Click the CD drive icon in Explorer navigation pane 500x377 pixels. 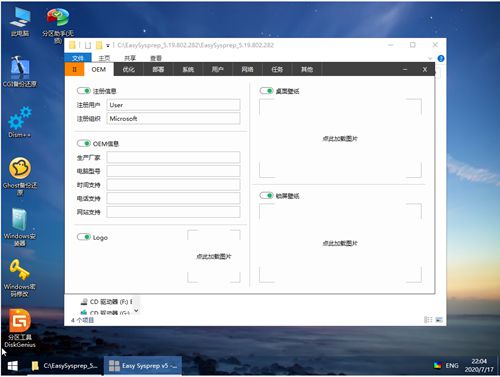click(84, 302)
